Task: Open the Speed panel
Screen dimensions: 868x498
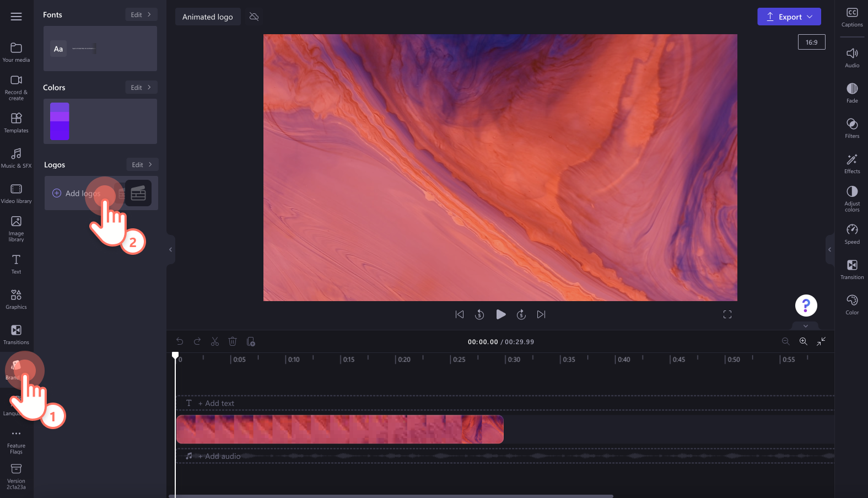Action: (x=852, y=234)
